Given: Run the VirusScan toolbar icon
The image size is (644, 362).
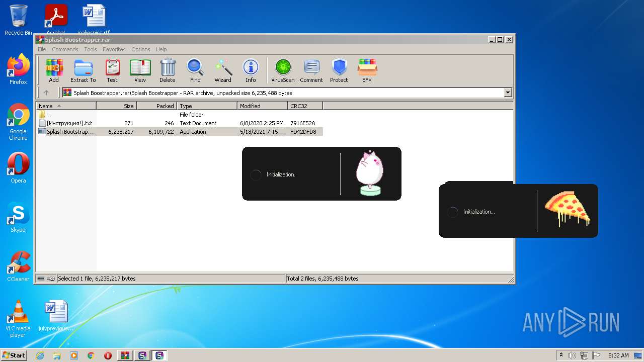Looking at the screenshot, I should 283,71.
